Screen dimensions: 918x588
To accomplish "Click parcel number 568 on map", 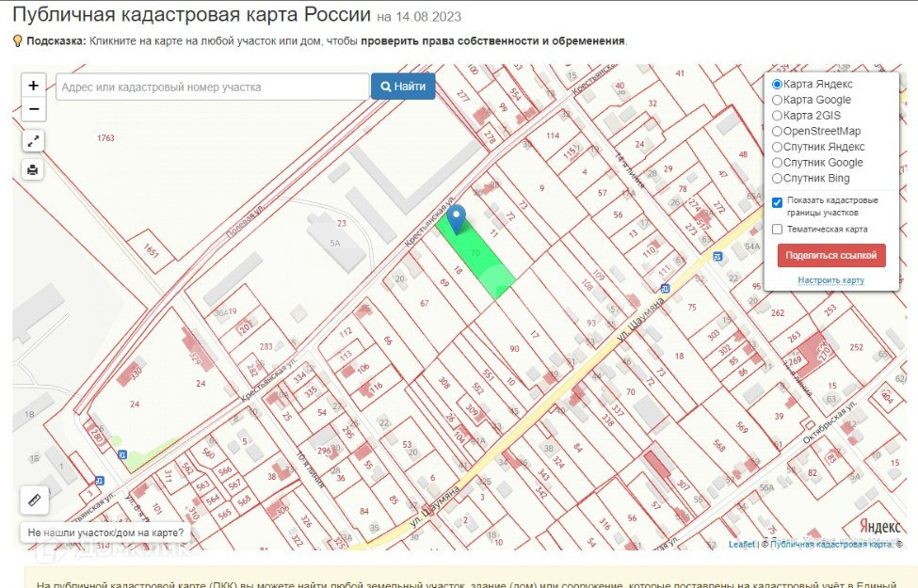I will (x=719, y=446).
